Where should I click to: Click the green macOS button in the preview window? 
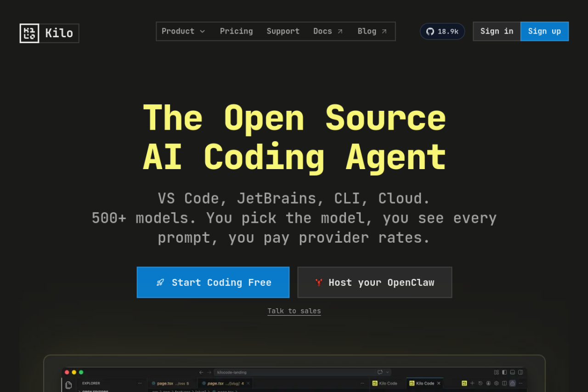(x=81, y=372)
